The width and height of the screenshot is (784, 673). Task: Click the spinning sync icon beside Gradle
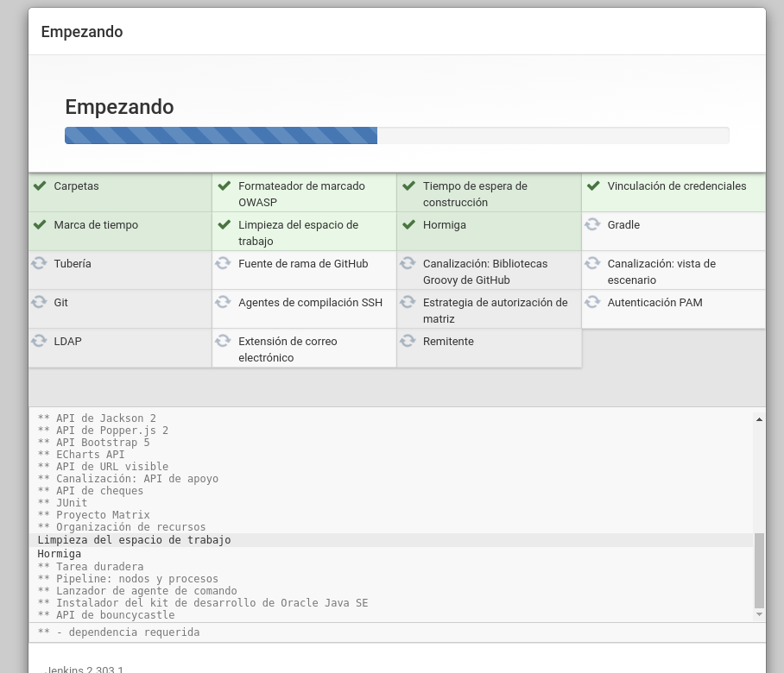click(592, 224)
